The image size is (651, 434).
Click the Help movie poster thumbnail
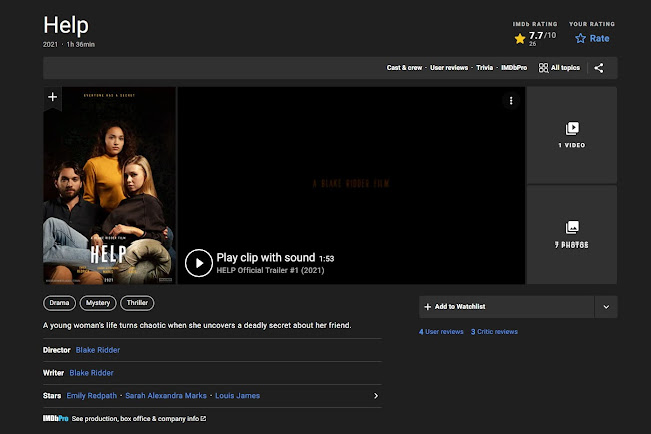[x=110, y=185]
